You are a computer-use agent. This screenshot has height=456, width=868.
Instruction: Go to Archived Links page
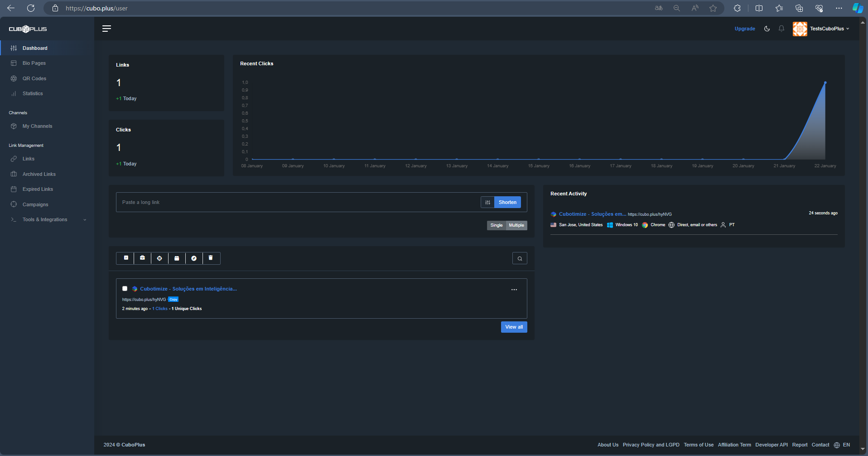click(x=39, y=174)
